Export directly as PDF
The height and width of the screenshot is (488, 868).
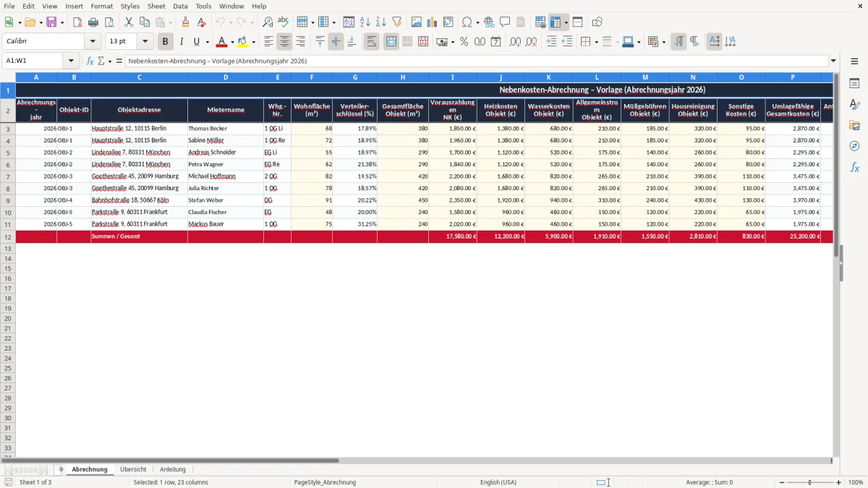77,22
